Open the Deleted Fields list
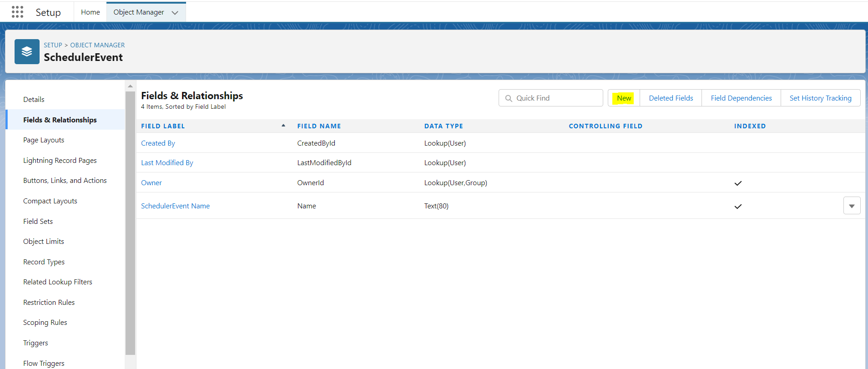This screenshot has height=369, width=868. (x=671, y=98)
